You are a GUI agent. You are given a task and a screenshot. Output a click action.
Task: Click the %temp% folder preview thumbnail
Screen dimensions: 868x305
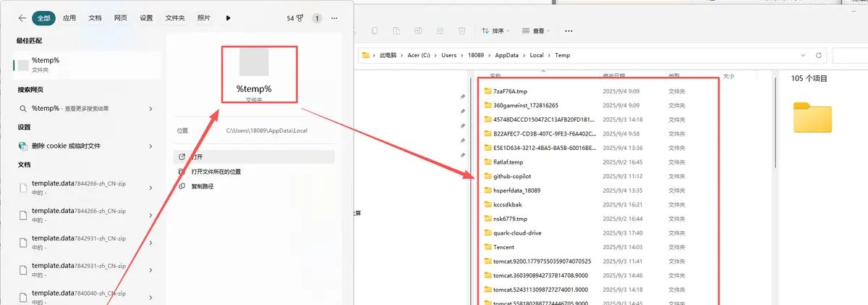click(x=254, y=62)
